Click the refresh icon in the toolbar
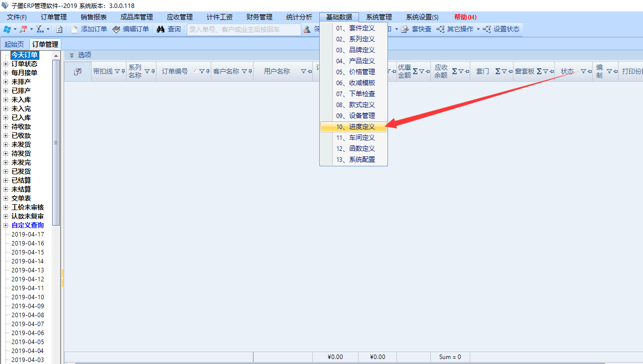The width and height of the screenshot is (643, 364). tap(59, 29)
